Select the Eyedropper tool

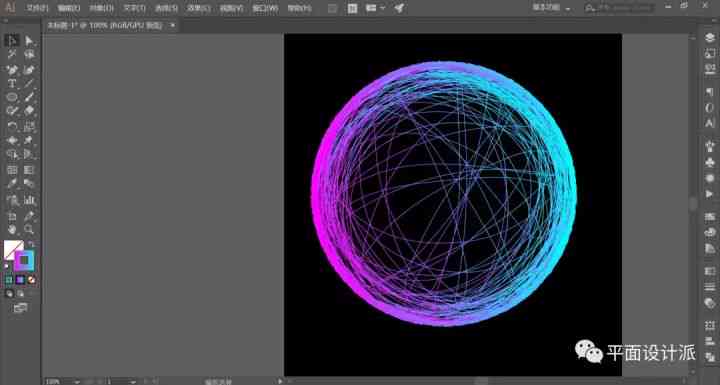(x=12, y=184)
